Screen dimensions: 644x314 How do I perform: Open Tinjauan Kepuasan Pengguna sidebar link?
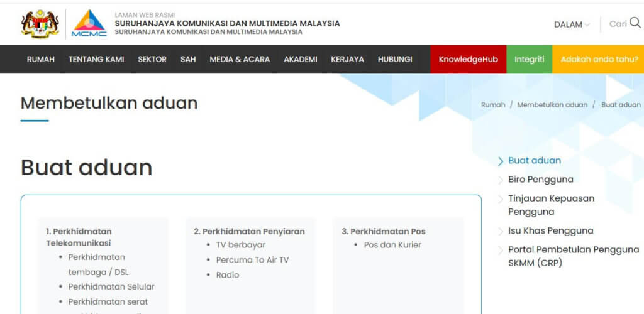coord(551,205)
